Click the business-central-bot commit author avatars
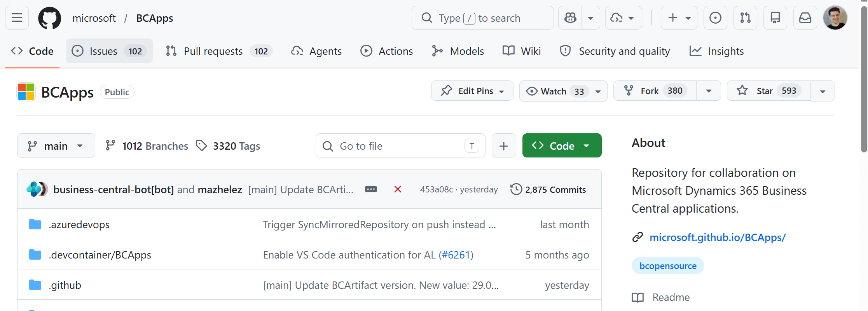868x311 pixels. click(37, 189)
